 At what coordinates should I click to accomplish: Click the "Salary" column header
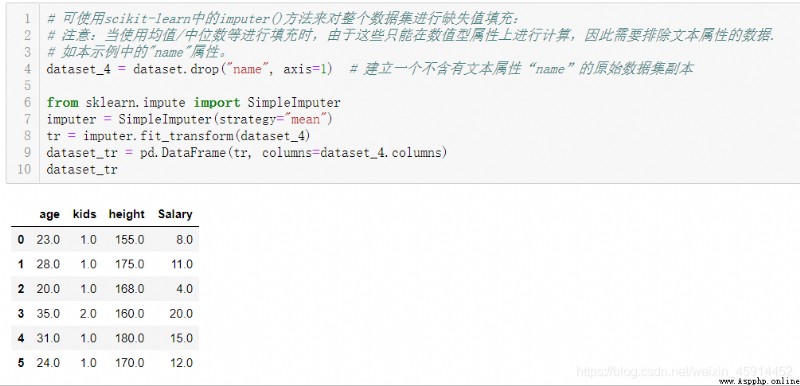(x=175, y=214)
